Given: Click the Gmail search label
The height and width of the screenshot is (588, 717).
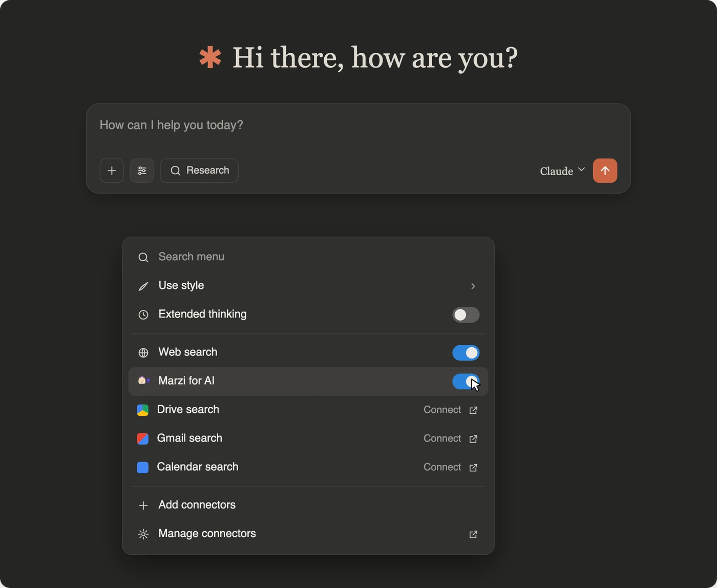Looking at the screenshot, I should [x=189, y=438].
